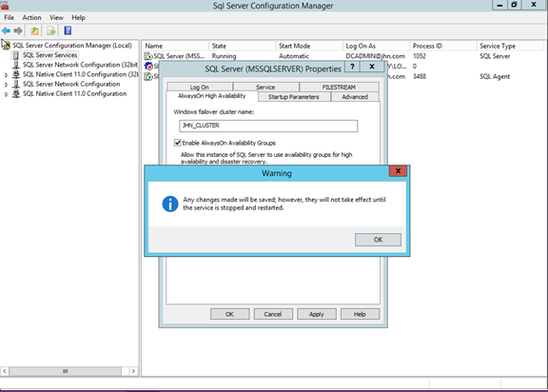548x392 pixels.
Task: Click the Export List toolbar icon
Action: coord(51,30)
